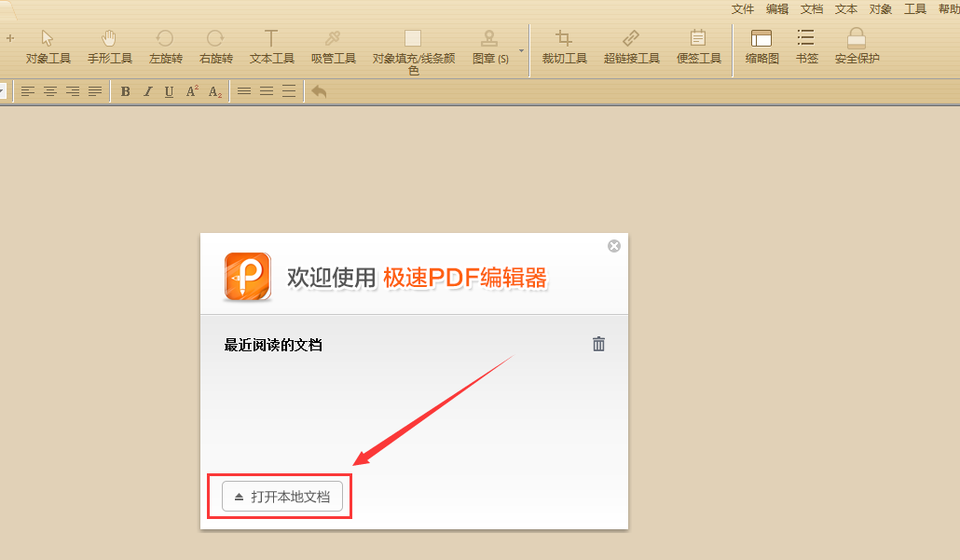Rotate page left with 左旋转

(165, 48)
